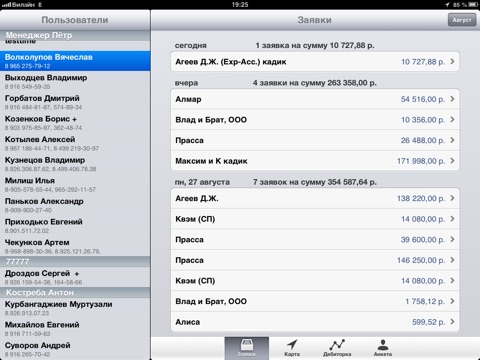Image resolution: width=480 pixels, height=360 pixels.
Task: Tap the amount 54 516,00 р.
Action: [423, 99]
